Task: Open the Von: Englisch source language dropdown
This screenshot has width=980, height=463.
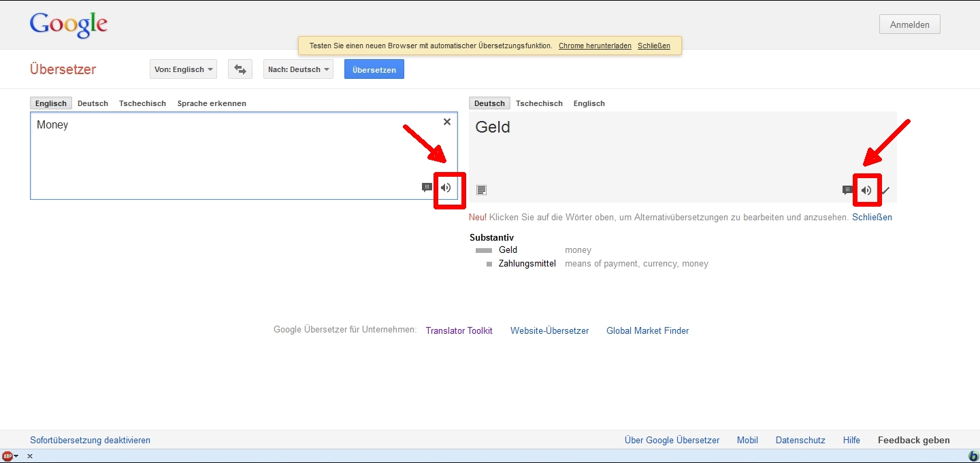Action: [183, 69]
